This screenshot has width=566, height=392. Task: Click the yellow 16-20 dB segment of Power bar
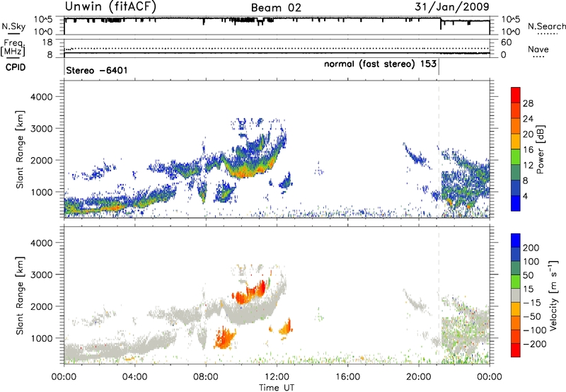pyautogui.click(x=516, y=141)
